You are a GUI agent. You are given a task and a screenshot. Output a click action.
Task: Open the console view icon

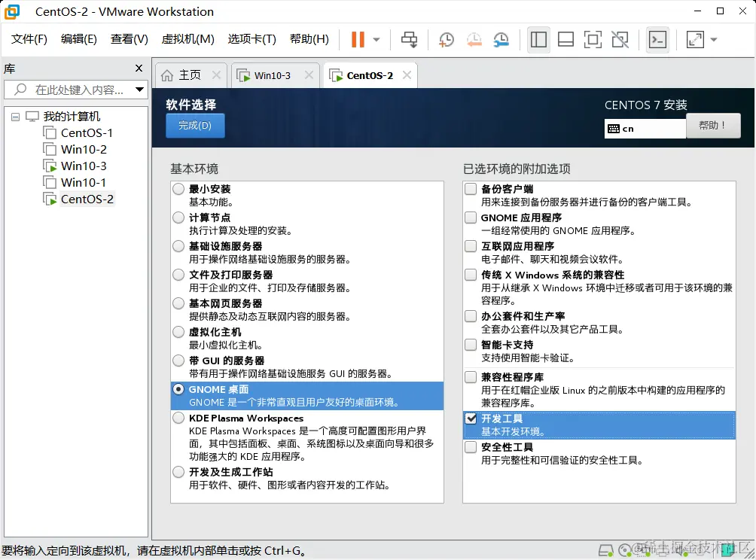657,40
